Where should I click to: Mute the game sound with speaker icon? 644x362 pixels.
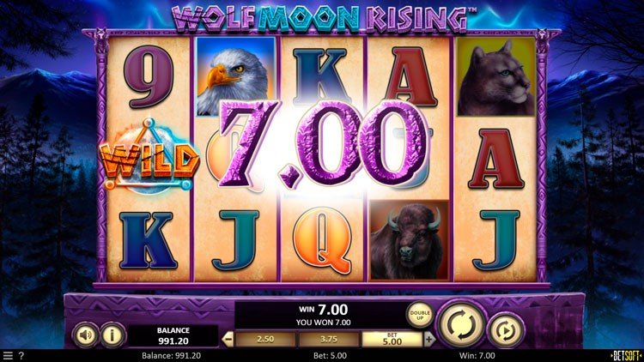[85, 335]
